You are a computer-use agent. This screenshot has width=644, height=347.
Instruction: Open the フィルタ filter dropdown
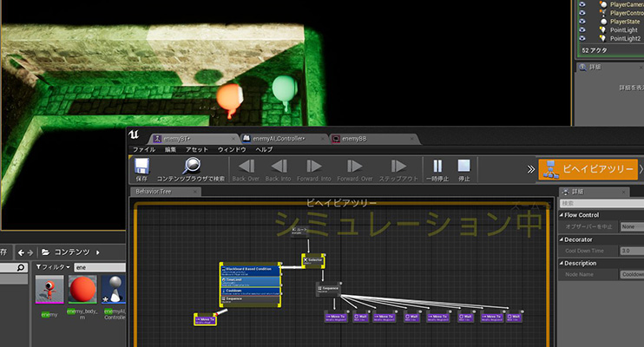(x=53, y=267)
